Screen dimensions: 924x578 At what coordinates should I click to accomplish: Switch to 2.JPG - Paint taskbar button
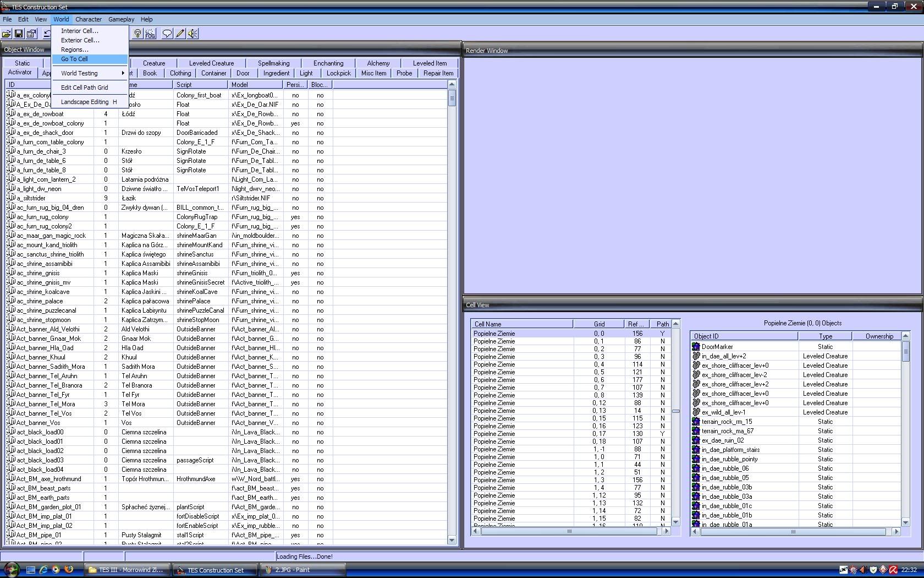point(302,570)
